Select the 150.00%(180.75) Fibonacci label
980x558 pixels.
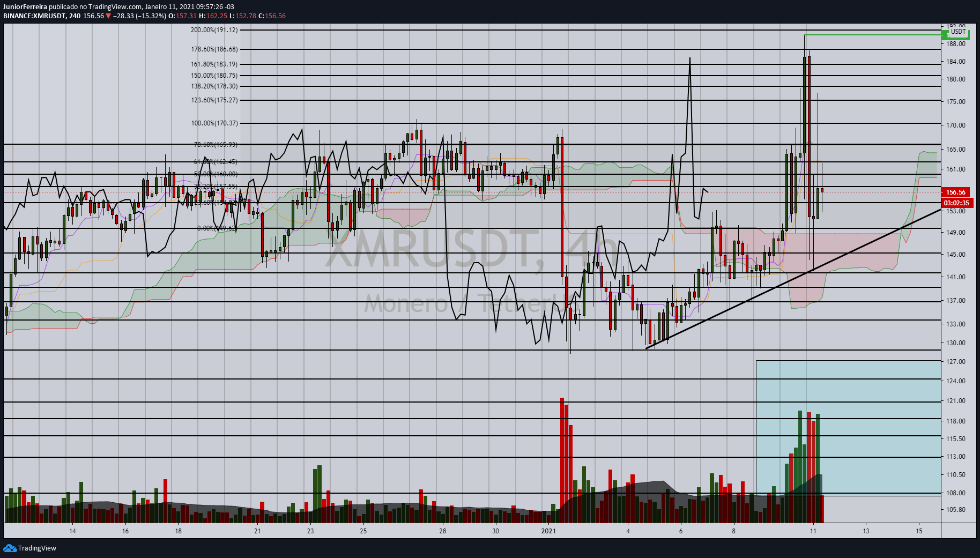click(x=214, y=76)
